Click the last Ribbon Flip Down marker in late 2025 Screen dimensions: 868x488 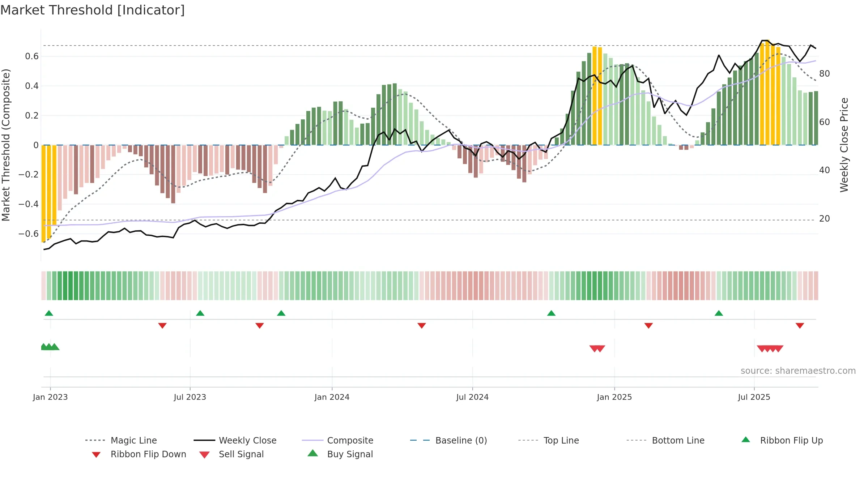(800, 326)
